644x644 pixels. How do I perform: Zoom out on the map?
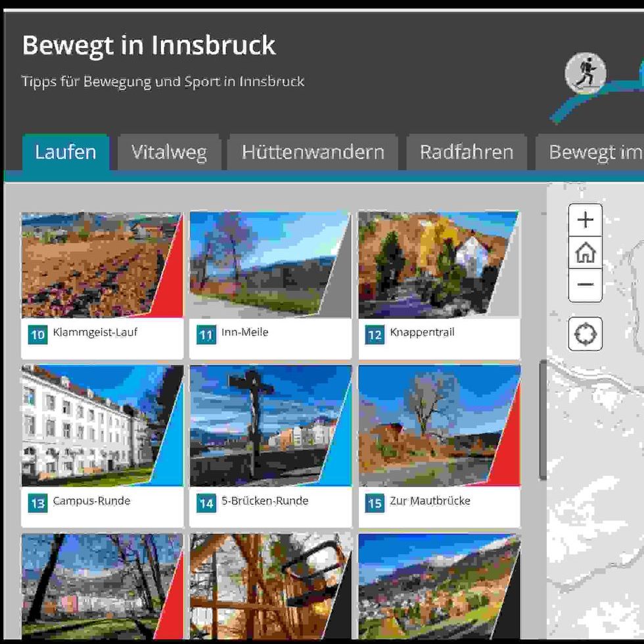tap(585, 285)
